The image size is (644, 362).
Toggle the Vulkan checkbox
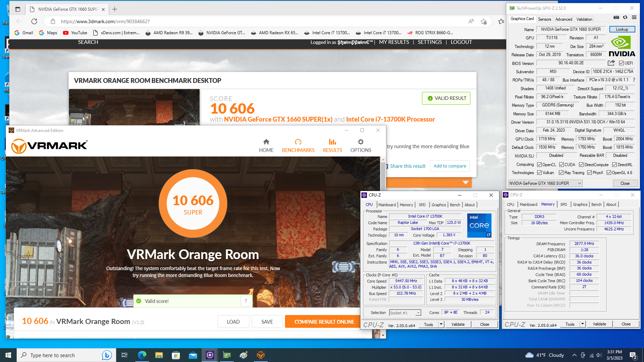(539, 173)
